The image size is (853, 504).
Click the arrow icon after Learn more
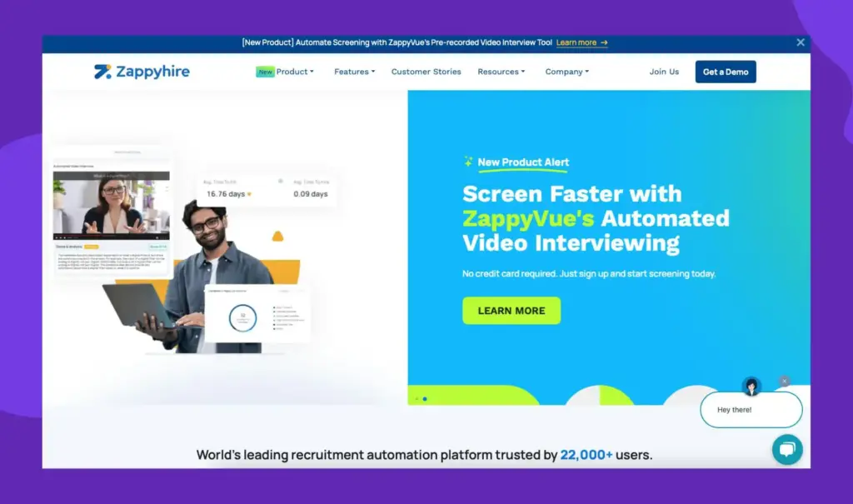[x=604, y=42]
